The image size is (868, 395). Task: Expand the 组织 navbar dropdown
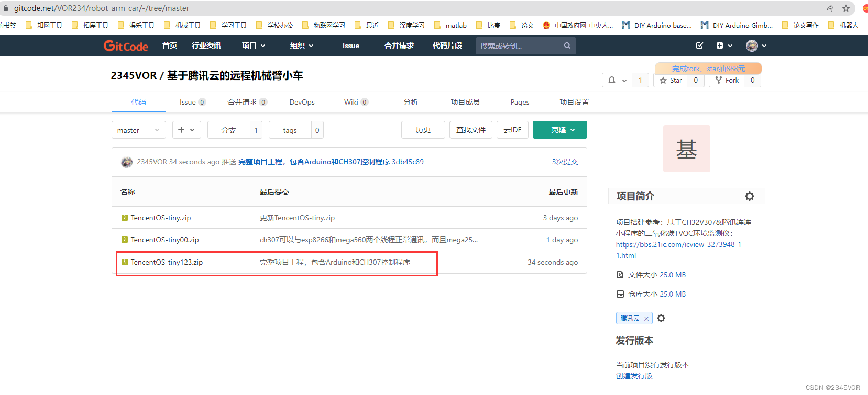pyautogui.click(x=302, y=46)
